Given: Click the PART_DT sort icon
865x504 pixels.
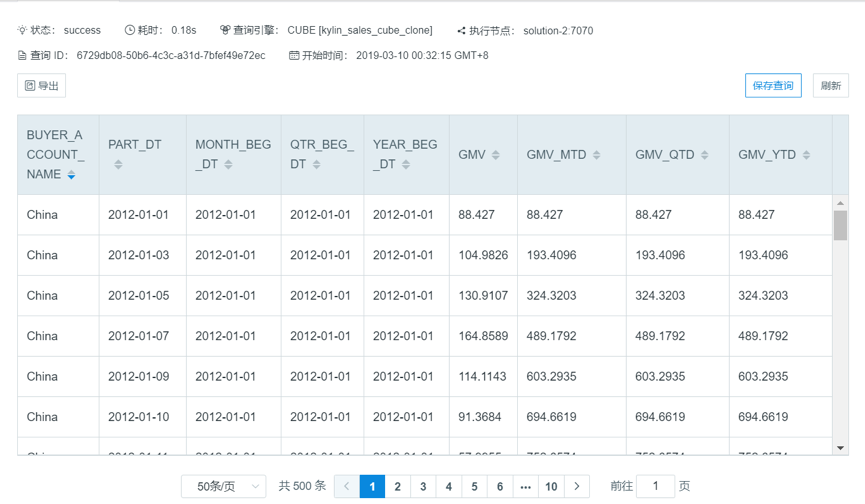Looking at the screenshot, I should pos(118,164).
